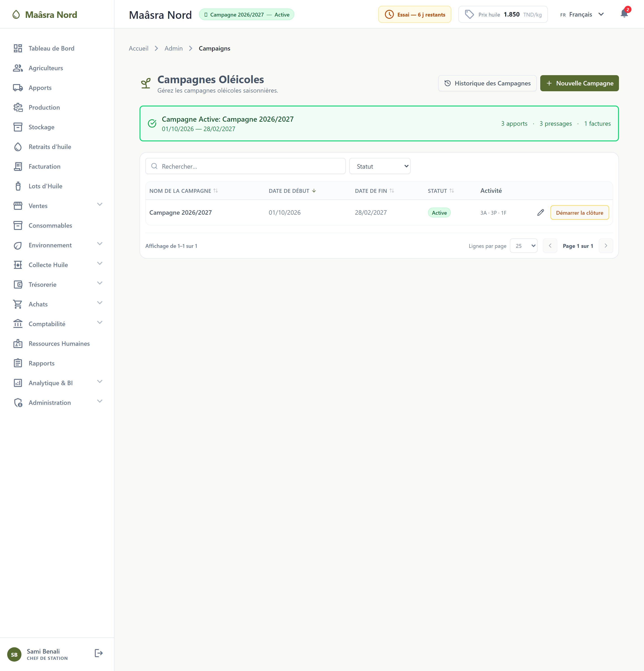Sort table by Statut column
This screenshot has height=671, width=644.
[441, 191]
